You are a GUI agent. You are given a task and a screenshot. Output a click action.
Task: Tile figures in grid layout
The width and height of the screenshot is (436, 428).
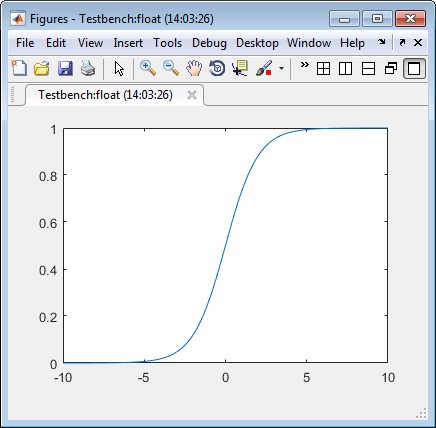pyautogui.click(x=323, y=69)
